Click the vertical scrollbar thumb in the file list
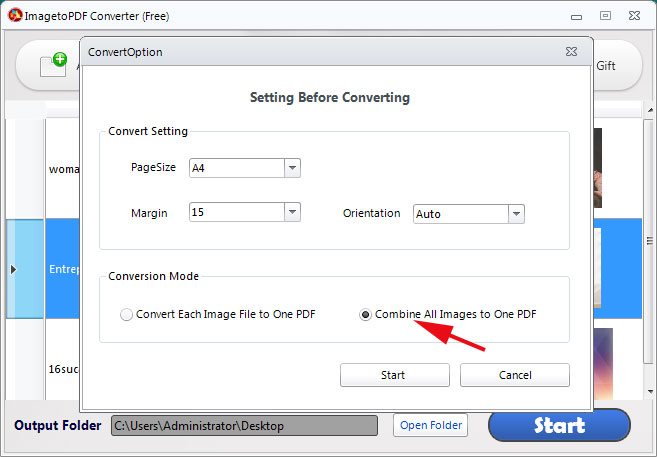The width and height of the screenshot is (657, 457). pos(650,241)
